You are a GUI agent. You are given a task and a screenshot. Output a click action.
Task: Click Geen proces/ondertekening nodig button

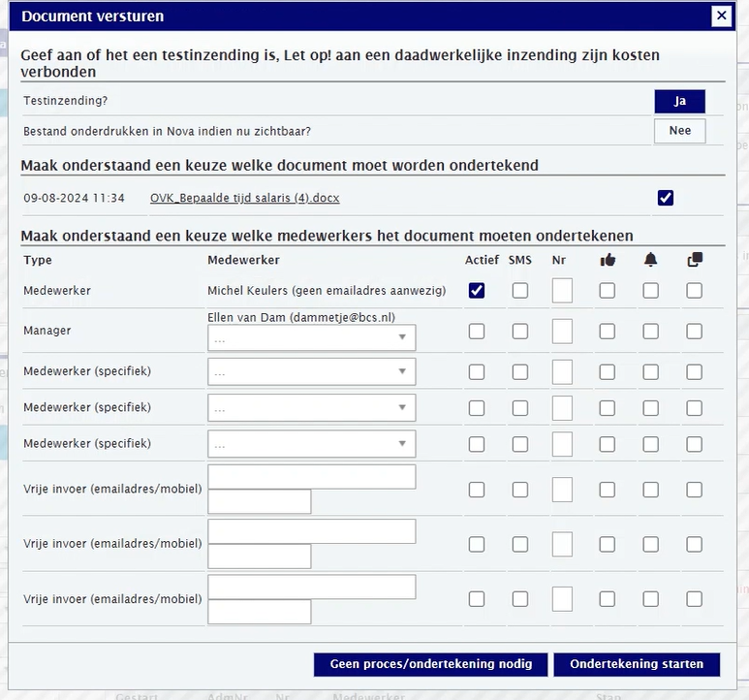(430, 664)
